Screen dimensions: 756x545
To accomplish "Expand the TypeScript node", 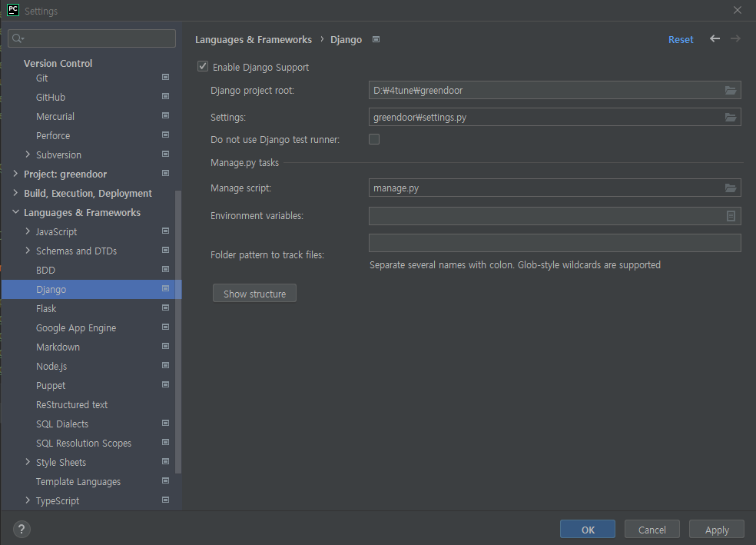I will (x=28, y=500).
